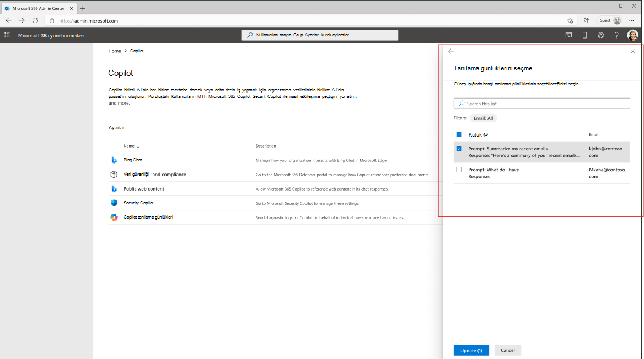Open the Security Copilot setting

tap(138, 203)
